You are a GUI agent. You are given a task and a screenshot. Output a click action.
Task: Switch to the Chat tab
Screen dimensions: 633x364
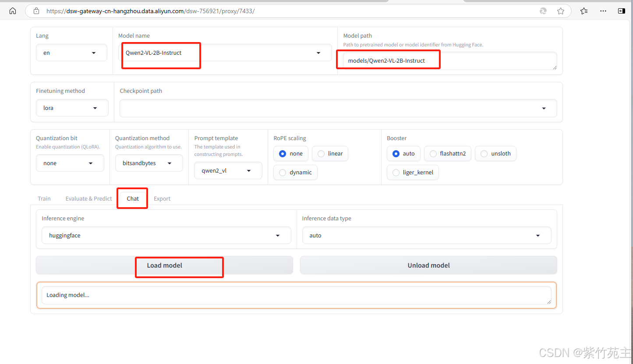[x=133, y=198]
